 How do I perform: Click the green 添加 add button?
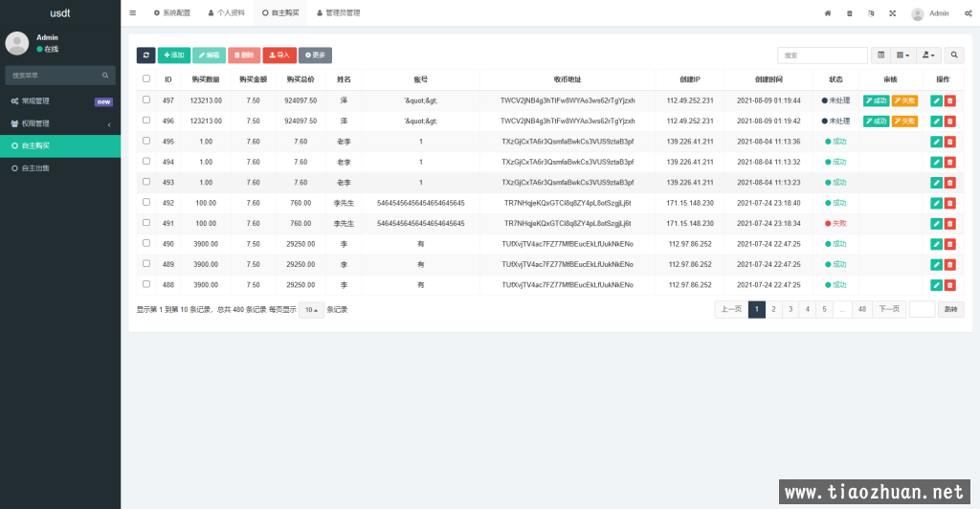(174, 55)
